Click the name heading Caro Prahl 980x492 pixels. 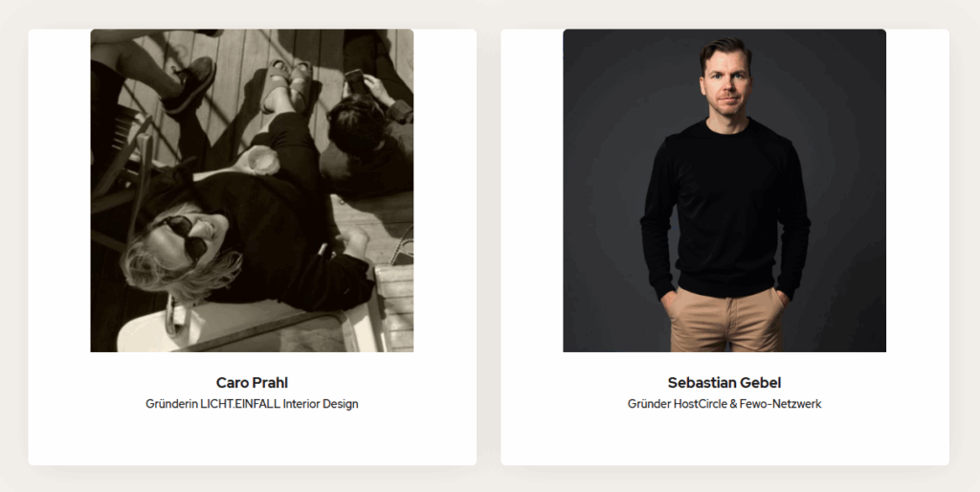[x=252, y=383]
